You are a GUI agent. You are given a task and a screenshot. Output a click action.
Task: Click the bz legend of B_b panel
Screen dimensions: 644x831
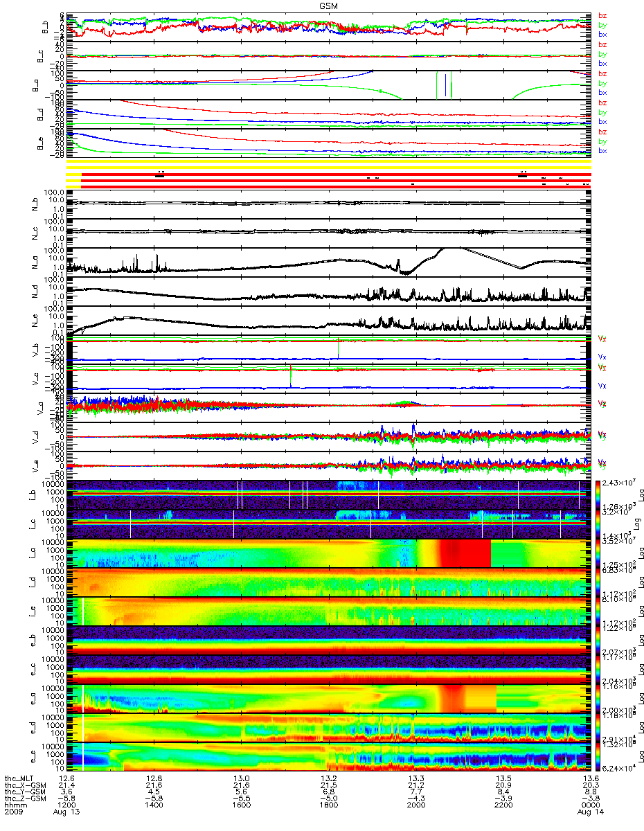tap(602, 15)
